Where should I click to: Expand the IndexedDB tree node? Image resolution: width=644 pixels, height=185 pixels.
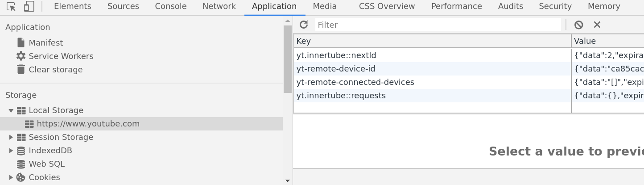coord(11,151)
